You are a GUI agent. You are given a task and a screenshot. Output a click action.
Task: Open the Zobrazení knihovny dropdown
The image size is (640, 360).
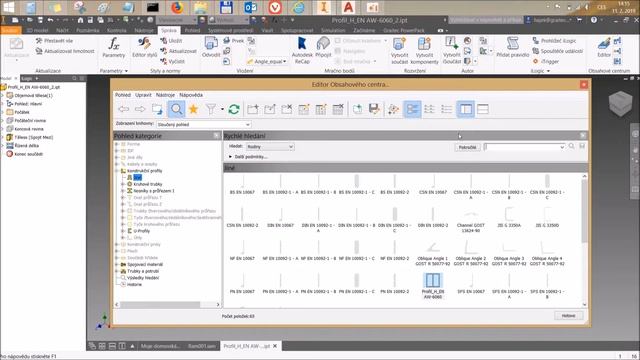coord(204,124)
